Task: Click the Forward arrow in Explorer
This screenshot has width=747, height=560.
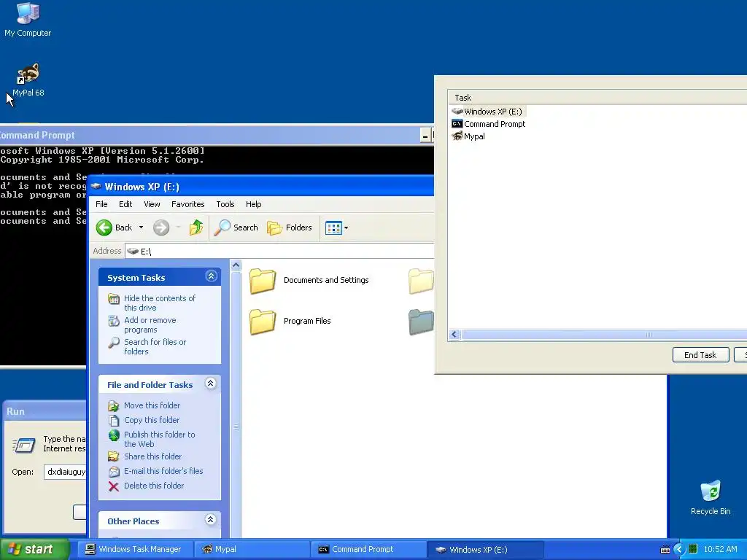Action: (161, 227)
